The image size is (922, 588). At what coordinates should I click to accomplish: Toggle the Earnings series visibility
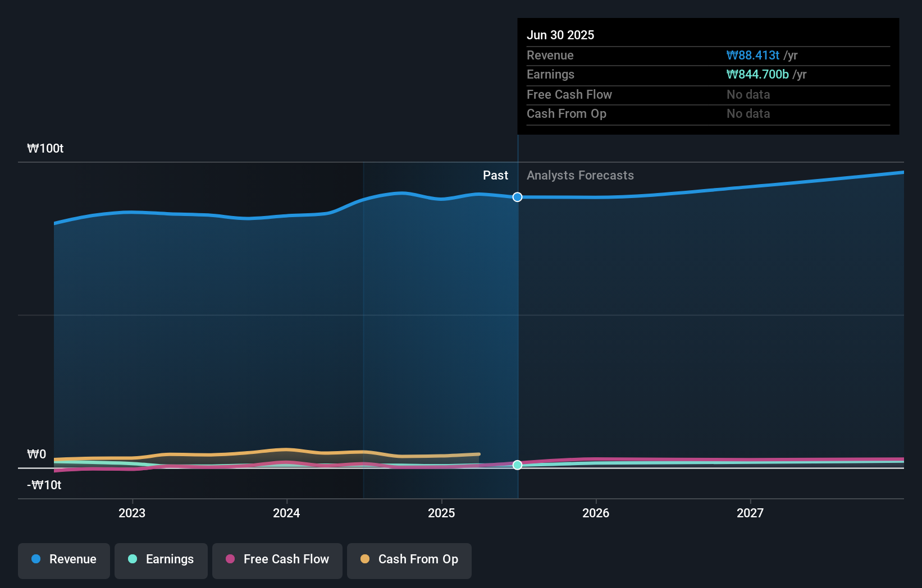coord(161,559)
